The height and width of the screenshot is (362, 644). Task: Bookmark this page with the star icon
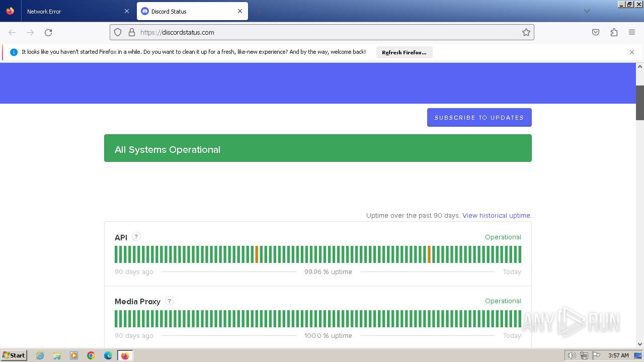(526, 32)
